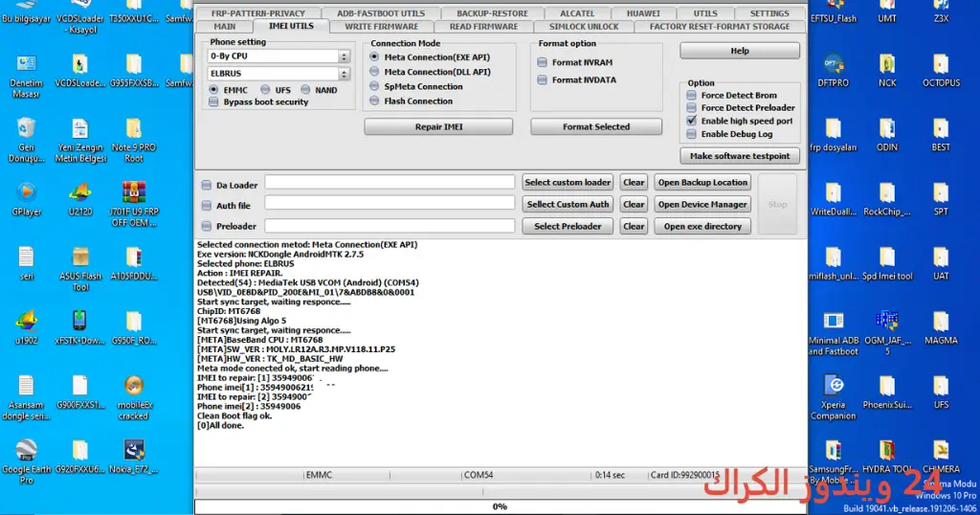Click the Format Selected button

596,127
